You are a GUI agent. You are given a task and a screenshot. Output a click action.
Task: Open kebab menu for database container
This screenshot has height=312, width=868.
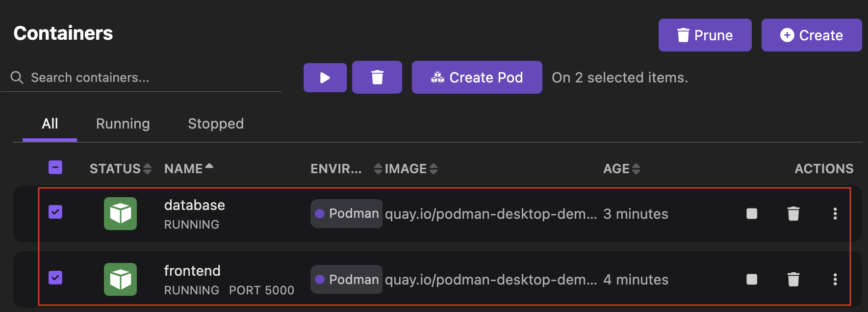click(x=835, y=213)
